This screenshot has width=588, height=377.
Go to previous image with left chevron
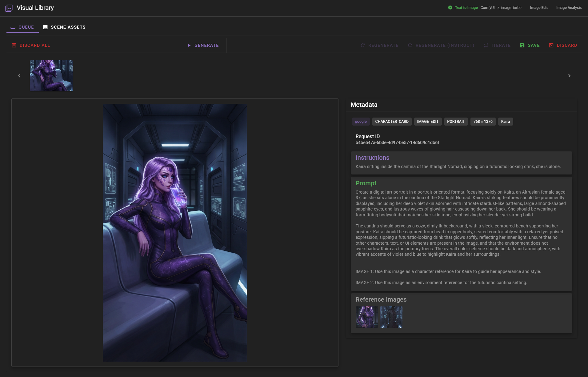(x=19, y=75)
